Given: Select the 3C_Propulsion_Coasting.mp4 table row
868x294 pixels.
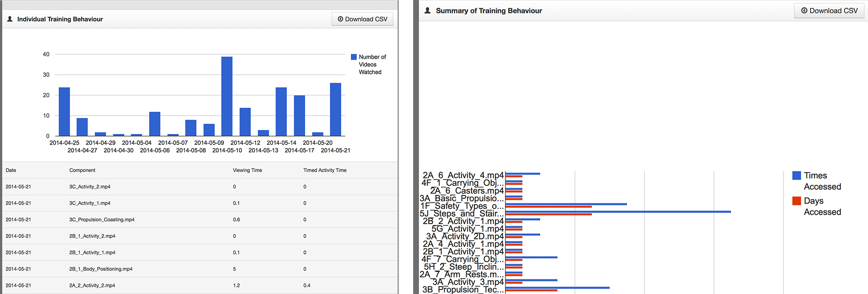Looking at the screenshot, I should pyautogui.click(x=102, y=220).
